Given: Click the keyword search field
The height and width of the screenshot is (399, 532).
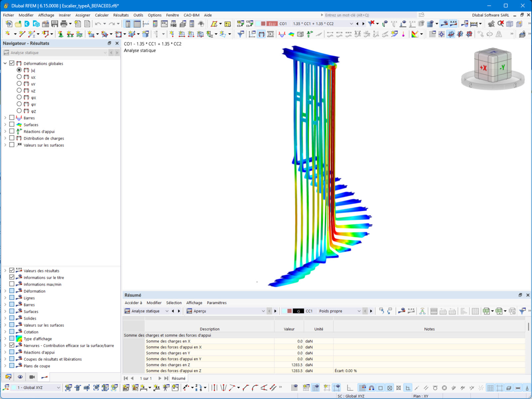Looking at the screenshot, I should pos(370,15).
